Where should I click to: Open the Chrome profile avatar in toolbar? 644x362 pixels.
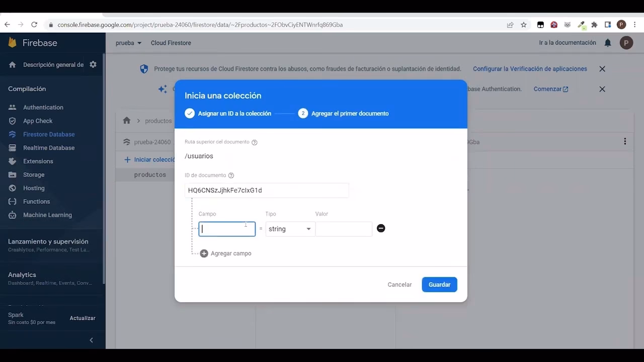click(621, 25)
